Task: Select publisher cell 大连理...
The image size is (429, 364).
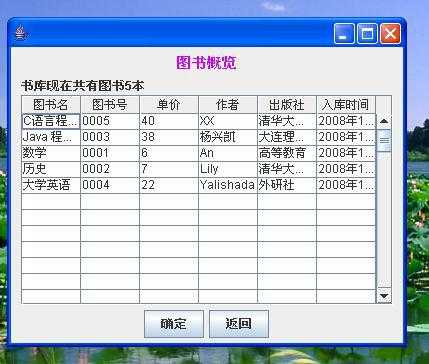Action: pos(287,137)
